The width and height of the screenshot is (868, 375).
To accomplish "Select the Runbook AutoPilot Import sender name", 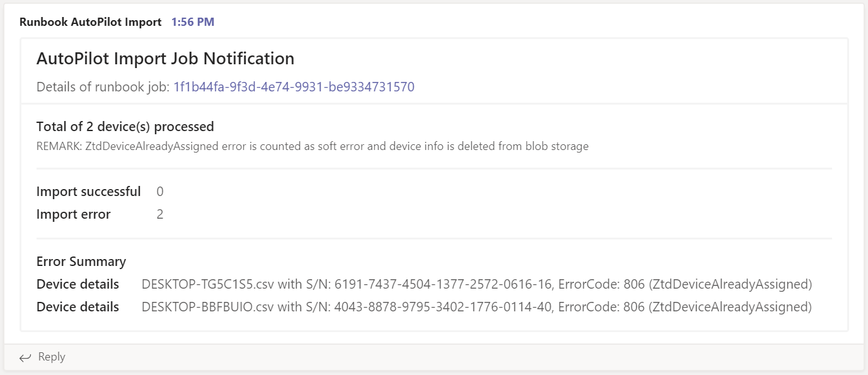I will (90, 22).
